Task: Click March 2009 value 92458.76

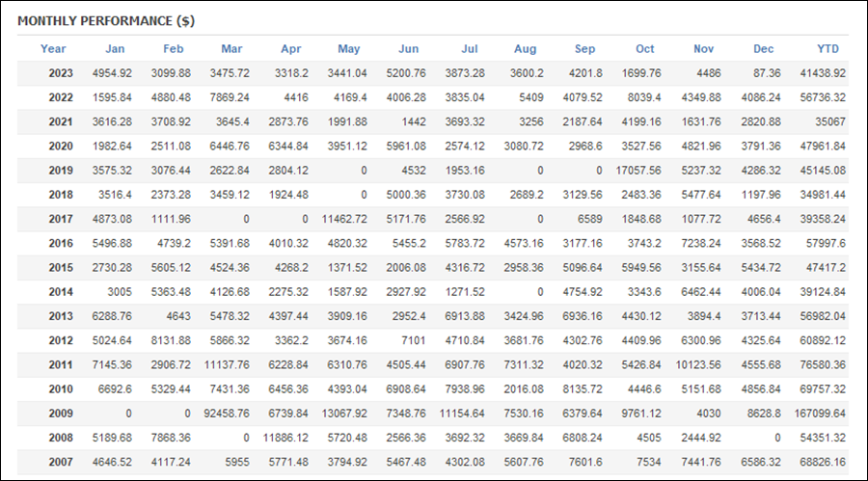Action: 227,414
